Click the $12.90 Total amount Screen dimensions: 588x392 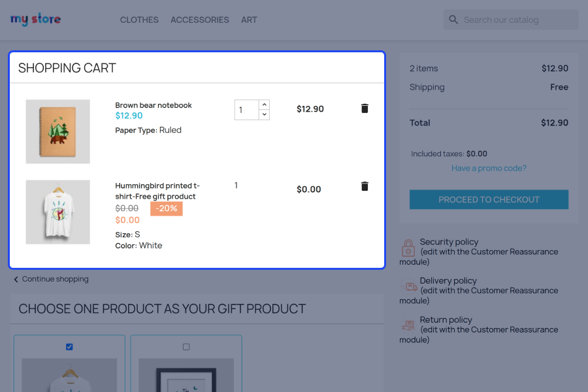[554, 123]
